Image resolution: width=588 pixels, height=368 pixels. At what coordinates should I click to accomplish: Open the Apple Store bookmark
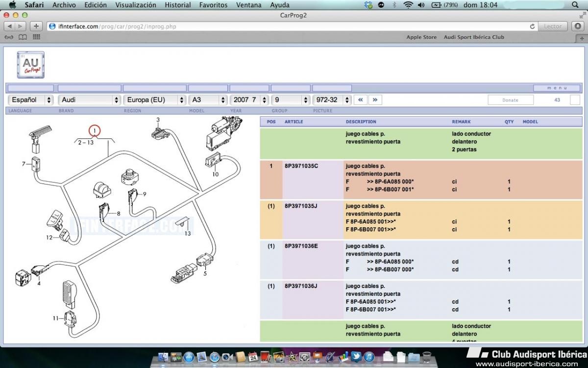point(421,37)
